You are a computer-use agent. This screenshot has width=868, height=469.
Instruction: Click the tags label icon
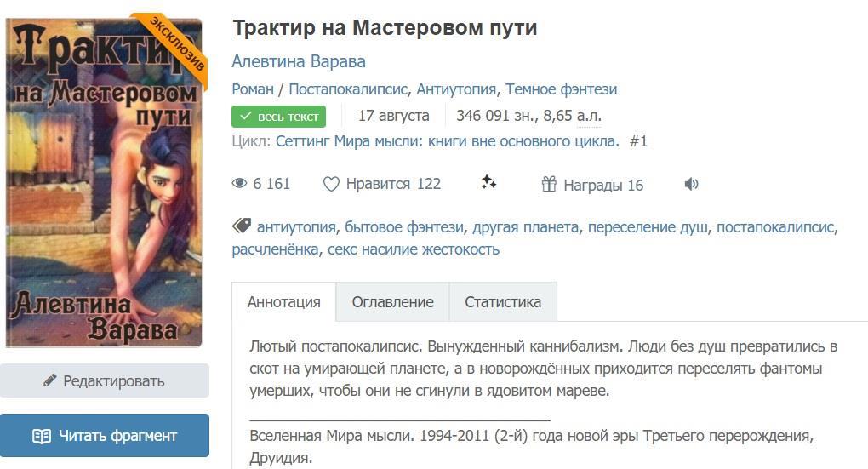pyautogui.click(x=242, y=226)
